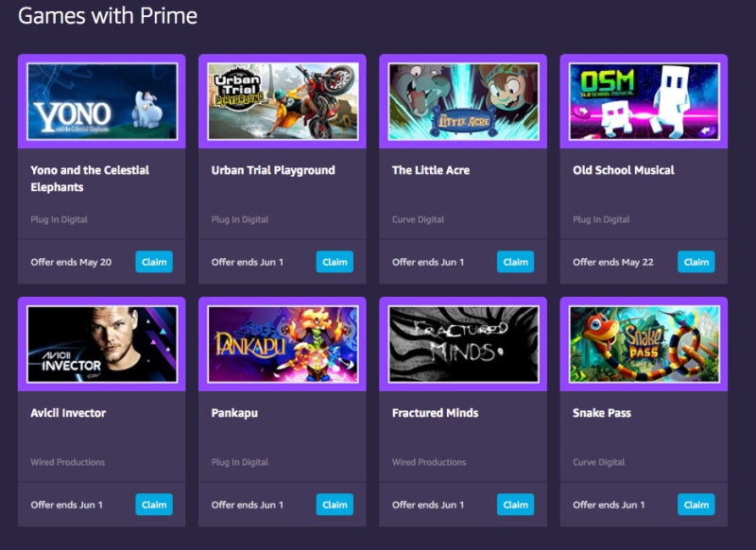The height and width of the screenshot is (550, 756).
Task: Open the Pankapu title text
Action: 234,414
